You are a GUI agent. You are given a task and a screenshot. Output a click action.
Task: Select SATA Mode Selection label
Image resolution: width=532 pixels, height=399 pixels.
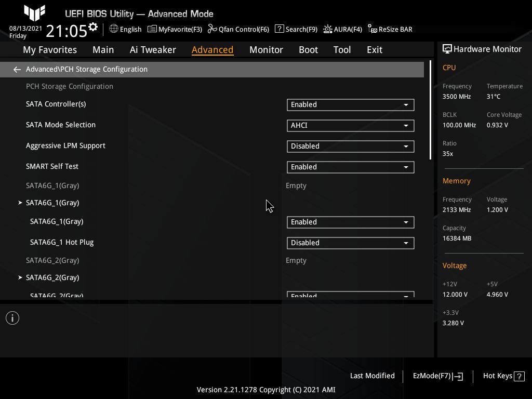pos(61,125)
